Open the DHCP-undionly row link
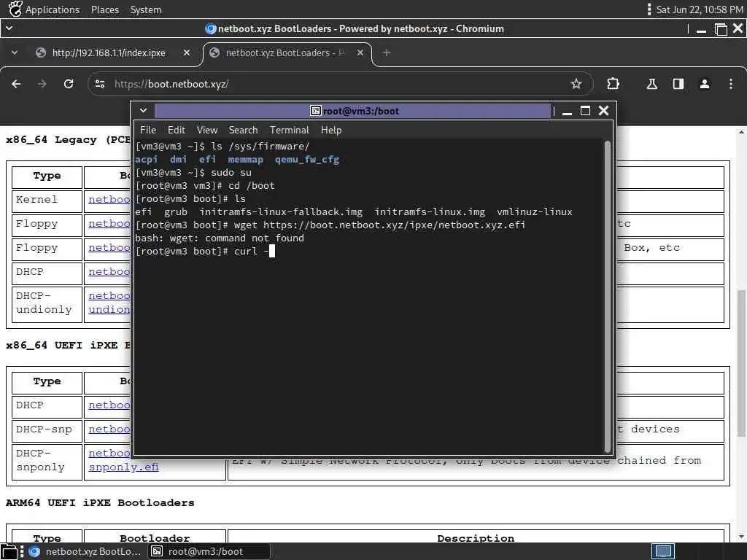 click(109, 303)
